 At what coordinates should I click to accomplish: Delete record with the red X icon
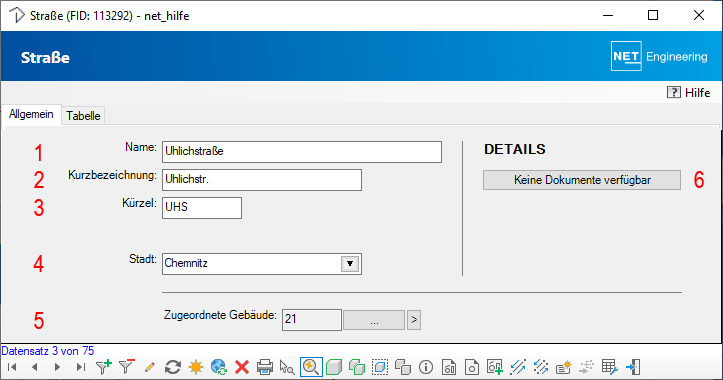click(242, 367)
